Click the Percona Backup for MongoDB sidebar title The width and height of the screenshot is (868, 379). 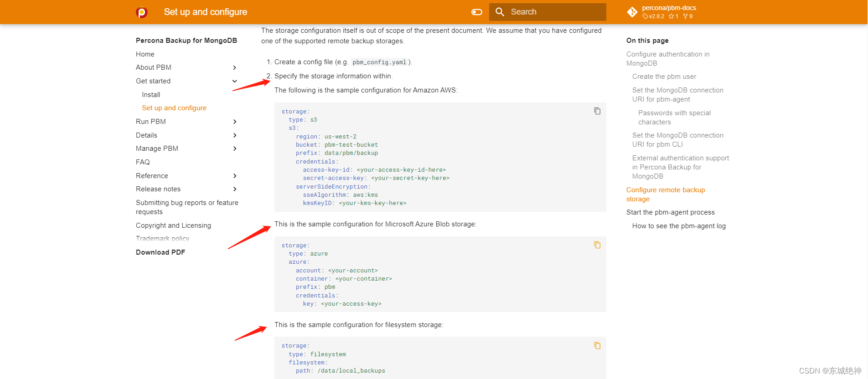click(x=186, y=41)
